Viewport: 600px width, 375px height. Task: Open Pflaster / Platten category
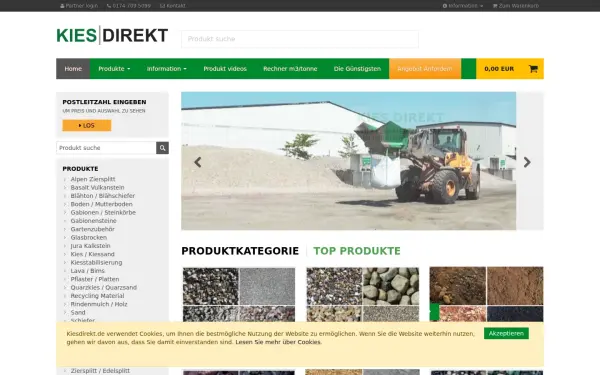[x=95, y=279]
